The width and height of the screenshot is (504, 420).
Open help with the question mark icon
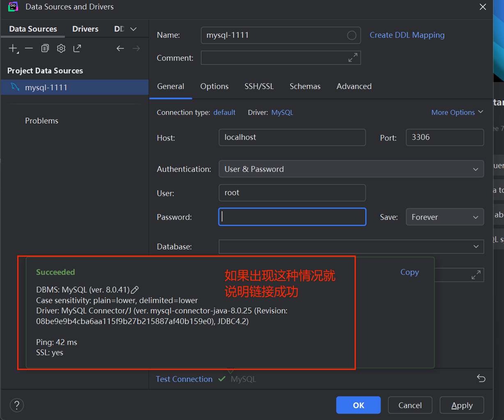pos(17,405)
